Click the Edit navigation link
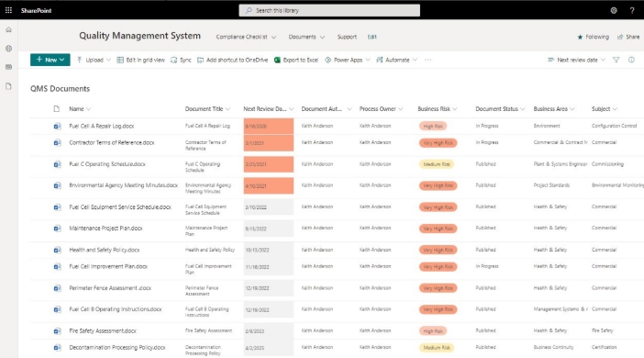Image resolution: width=644 pixels, height=358 pixels. pos(372,37)
